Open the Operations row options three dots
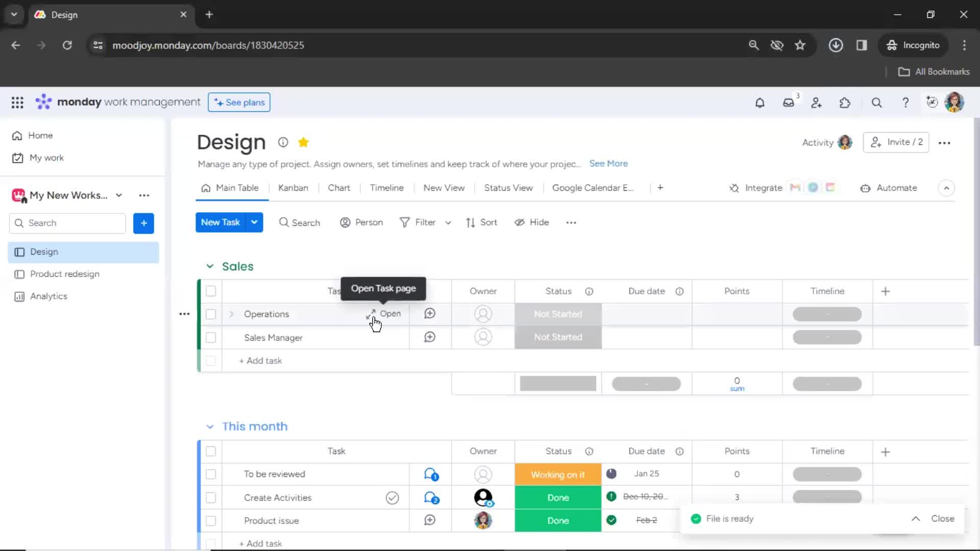The image size is (980, 551). click(184, 314)
